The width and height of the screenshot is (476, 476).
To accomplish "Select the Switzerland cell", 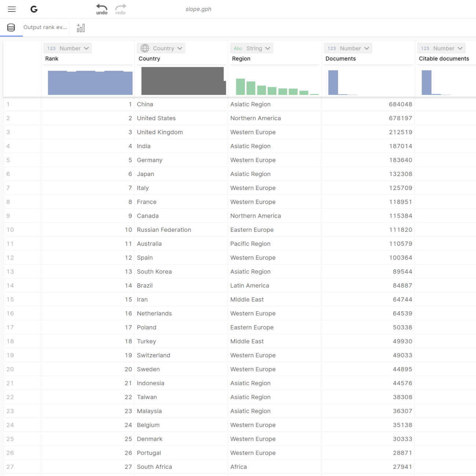I will (x=181, y=355).
